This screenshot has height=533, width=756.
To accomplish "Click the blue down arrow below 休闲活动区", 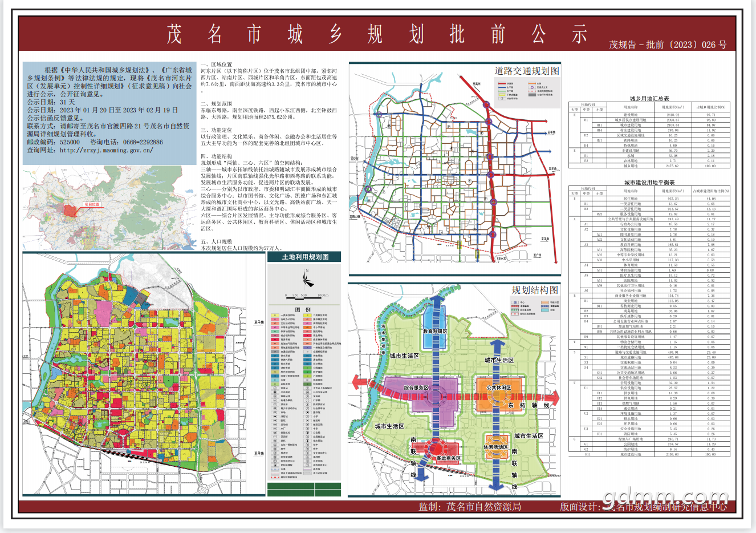I will pos(497,484).
